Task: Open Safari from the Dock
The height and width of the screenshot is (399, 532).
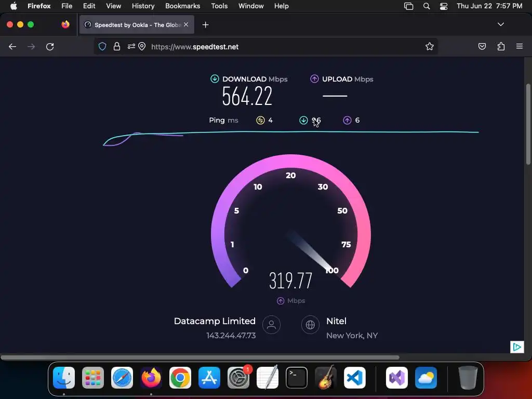Action: (122, 378)
